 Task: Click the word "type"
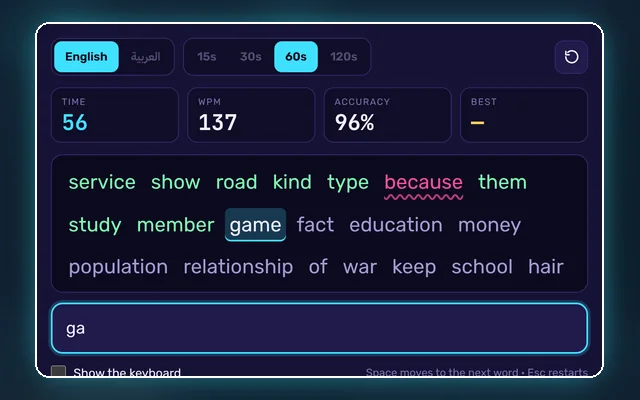click(x=348, y=183)
